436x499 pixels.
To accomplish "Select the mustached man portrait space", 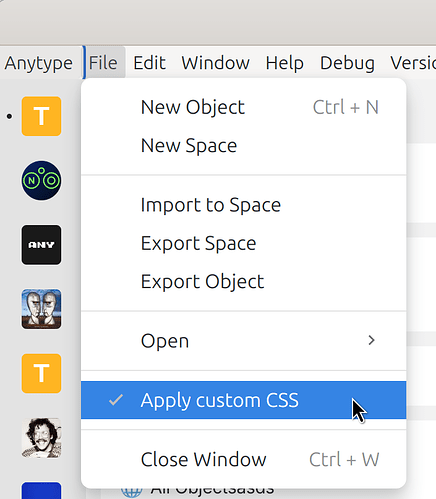I will pos(41,438).
